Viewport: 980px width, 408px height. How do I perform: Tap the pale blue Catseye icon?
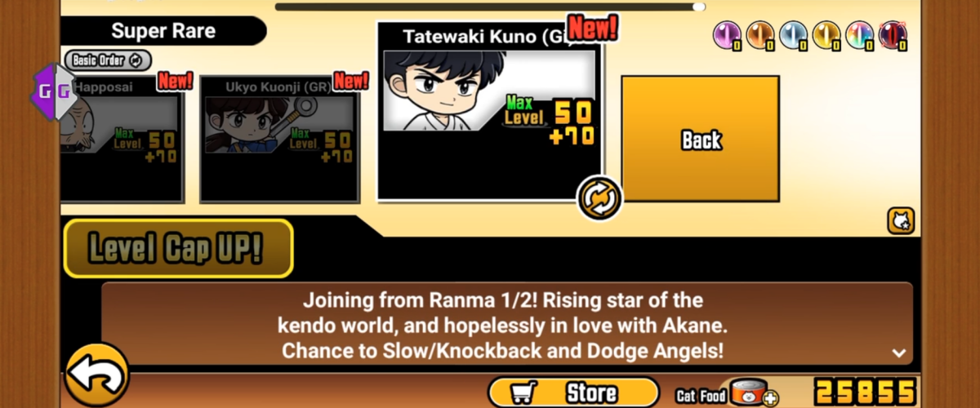(793, 36)
